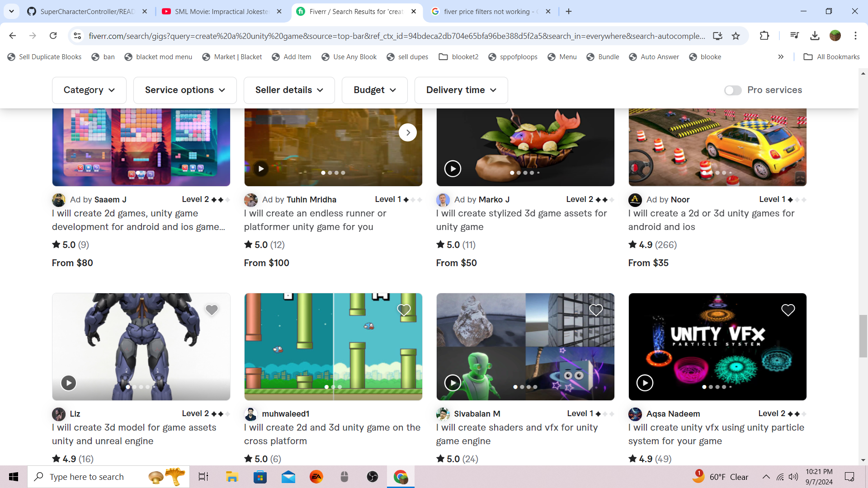
Task: Open the Delivery time dropdown
Action: 461,90
